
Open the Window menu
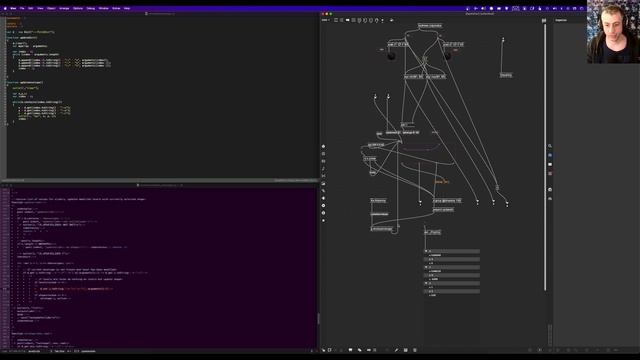point(104,8)
